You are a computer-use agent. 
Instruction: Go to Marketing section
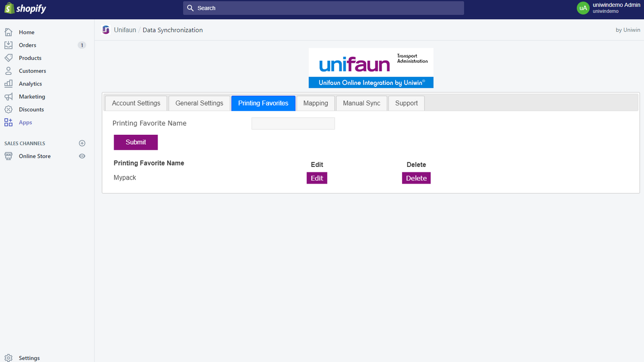tap(32, 97)
